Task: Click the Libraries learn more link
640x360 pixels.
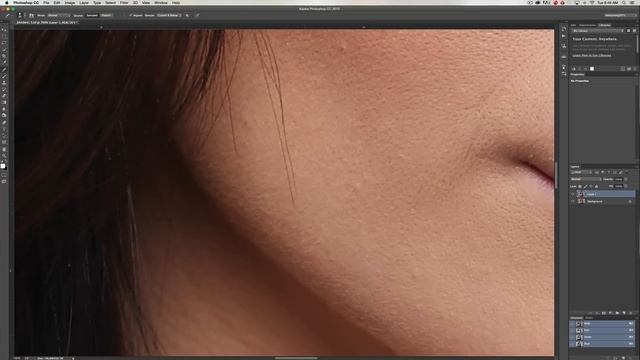Action: (x=591, y=55)
